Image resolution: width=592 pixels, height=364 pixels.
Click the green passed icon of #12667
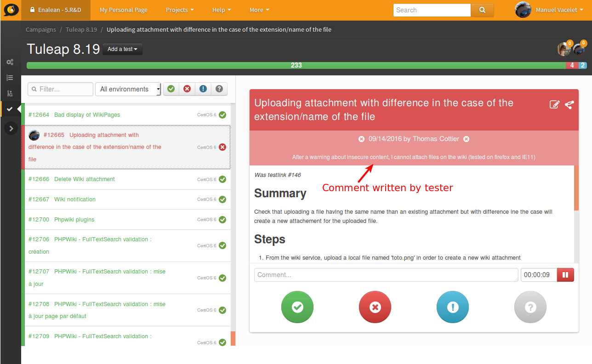[x=222, y=199]
